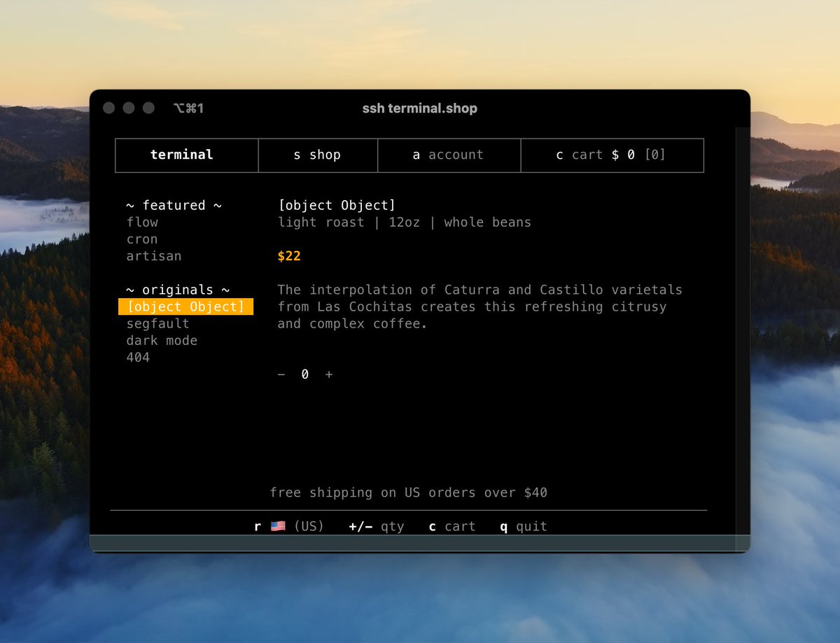Minimize the terminal window
The height and width of the screenshot is (643, 840).
click(129, 108)
